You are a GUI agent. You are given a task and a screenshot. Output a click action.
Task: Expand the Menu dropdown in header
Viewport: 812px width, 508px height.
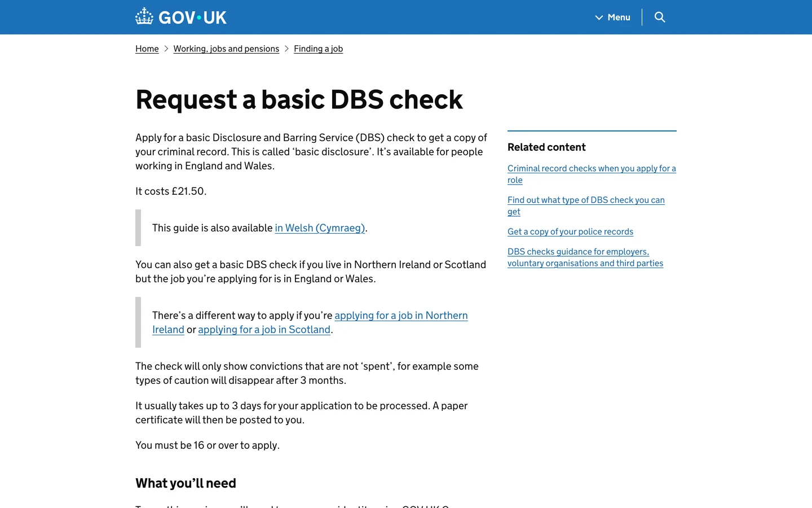click(613, 17)
